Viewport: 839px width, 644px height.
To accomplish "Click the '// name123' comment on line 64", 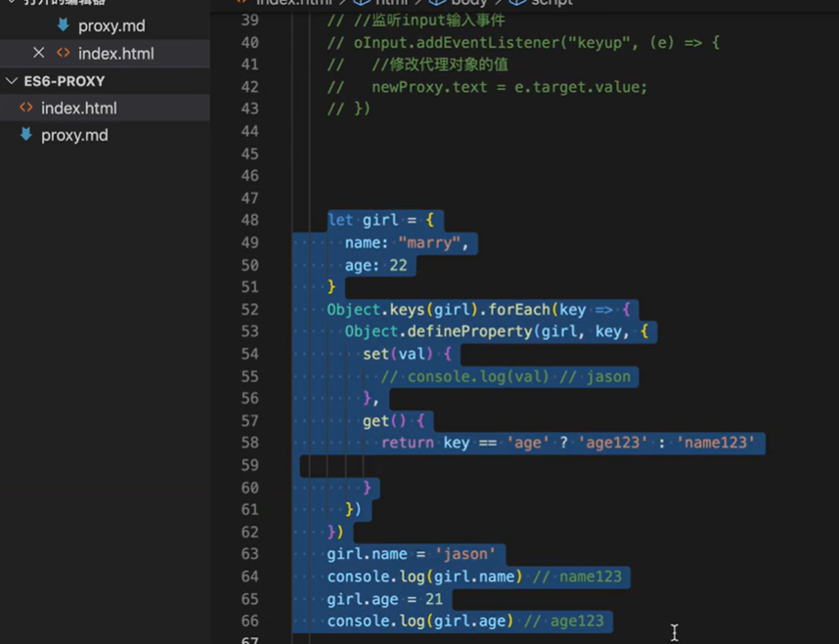I will click(x=577, y=577).
